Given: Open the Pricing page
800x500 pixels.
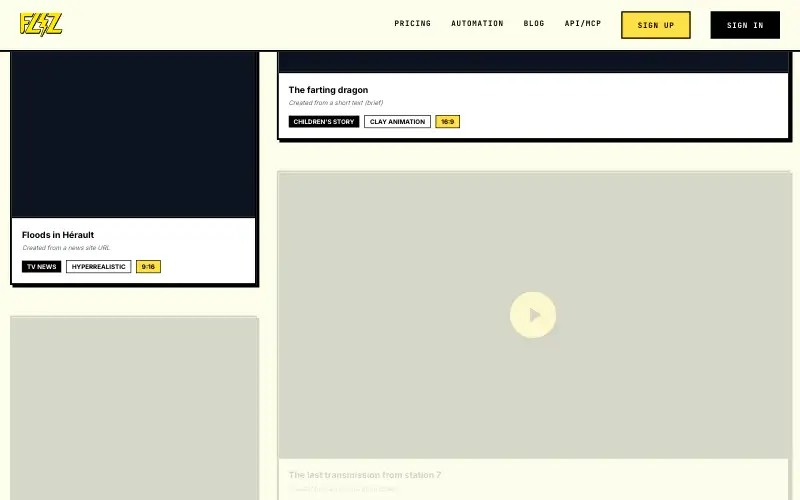Looking at the screenshot, I should click(x=412, y=23).
